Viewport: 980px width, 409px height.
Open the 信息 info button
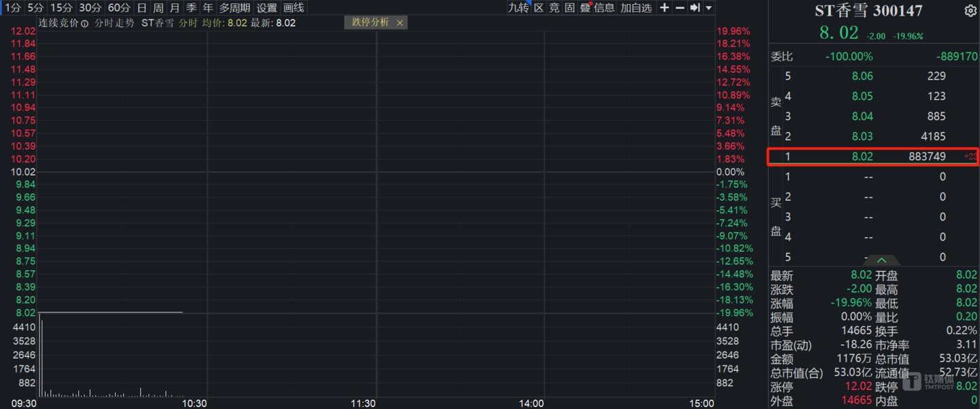tap(605, 8)
